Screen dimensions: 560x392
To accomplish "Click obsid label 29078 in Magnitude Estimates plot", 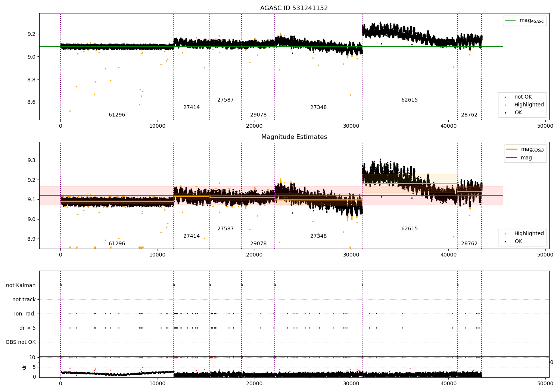I will pos(258,244).
